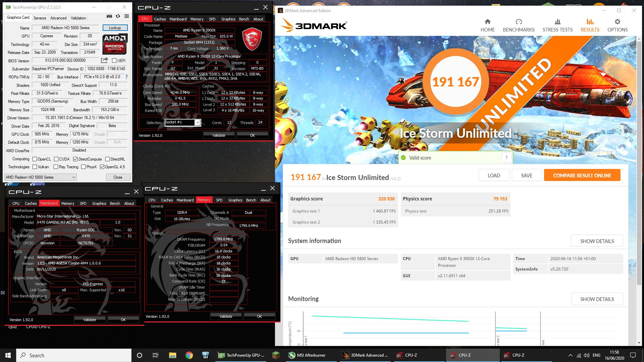This screenshot has height=362, width=644.
Task: Click the Core Speed 4249.0 MHz value
Action: (x=180, y=93)
